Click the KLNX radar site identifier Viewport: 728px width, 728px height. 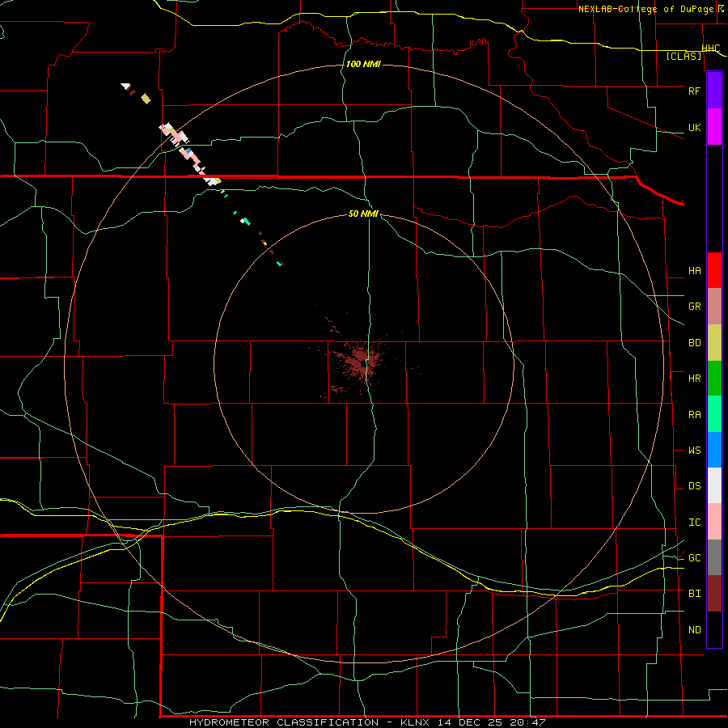point(415,722)
